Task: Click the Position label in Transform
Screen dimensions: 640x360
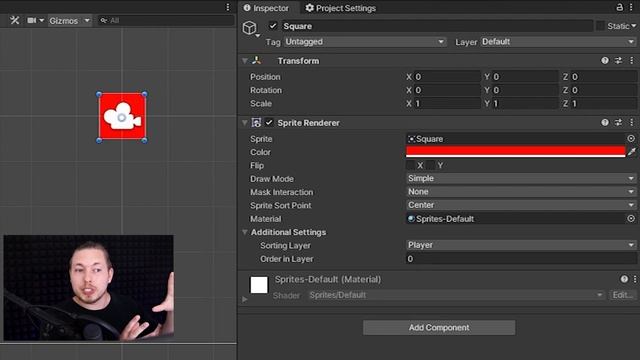Action: (265, 77)
